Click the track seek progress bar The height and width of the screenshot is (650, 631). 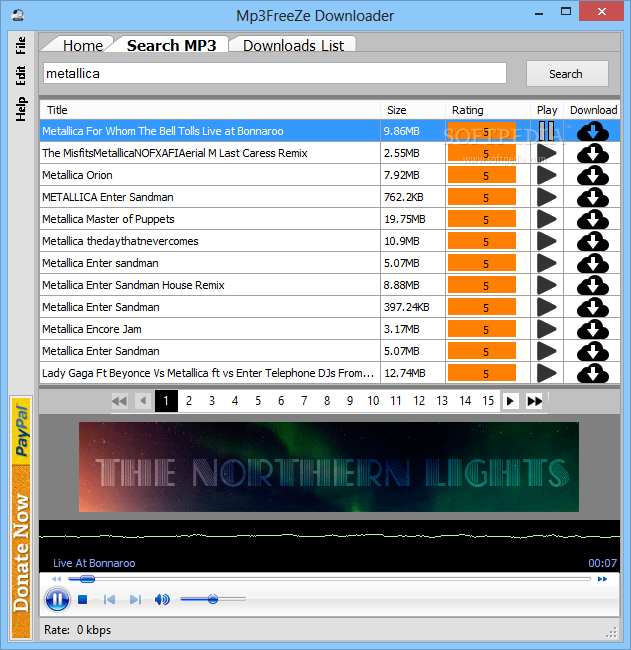[x=330, y=579]
